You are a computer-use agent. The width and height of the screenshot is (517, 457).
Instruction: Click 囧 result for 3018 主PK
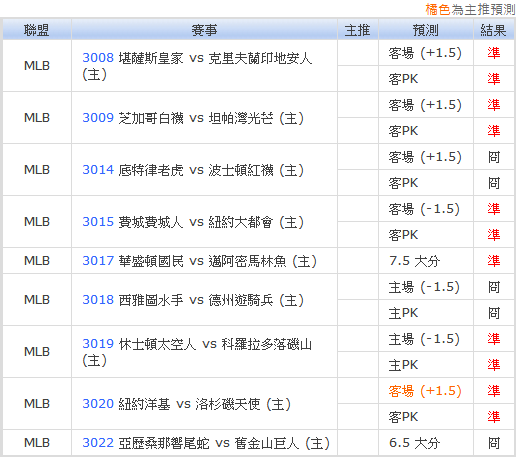click(x=494, y=313)
